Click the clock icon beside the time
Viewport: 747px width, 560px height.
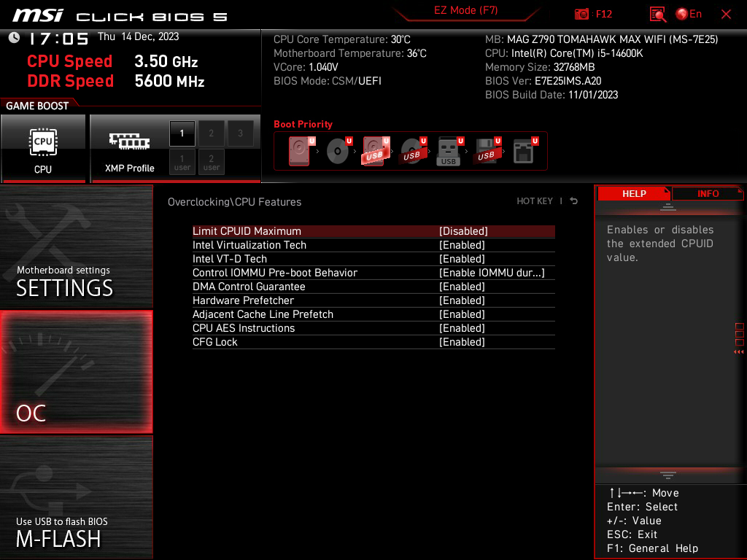14,37
